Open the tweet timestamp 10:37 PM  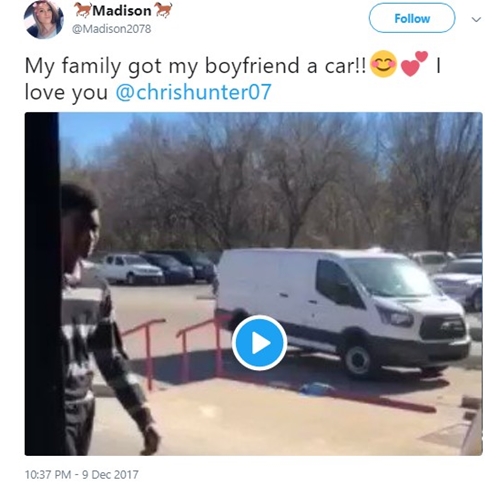pyautogui.click(x=48, y=474)
